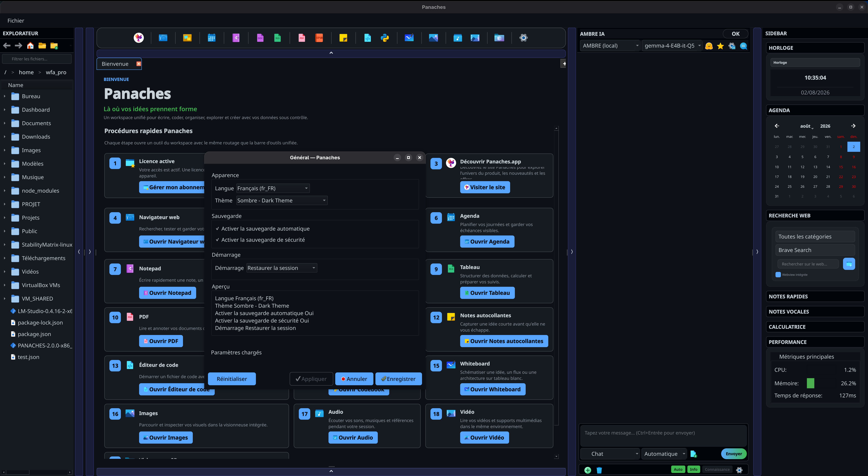Screen dimensions: 868x476
Task: Open the DOC document toolbar icon
Action: 260,38
